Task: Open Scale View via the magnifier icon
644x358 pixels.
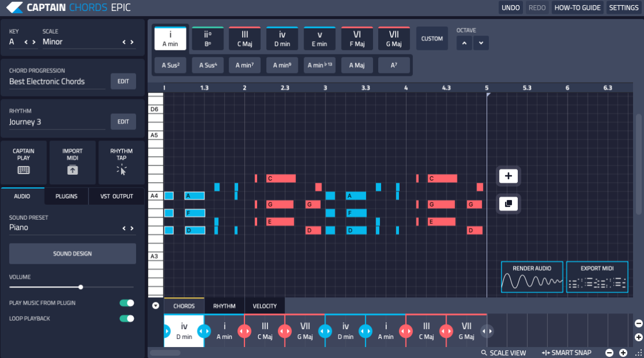Action: 484,353
